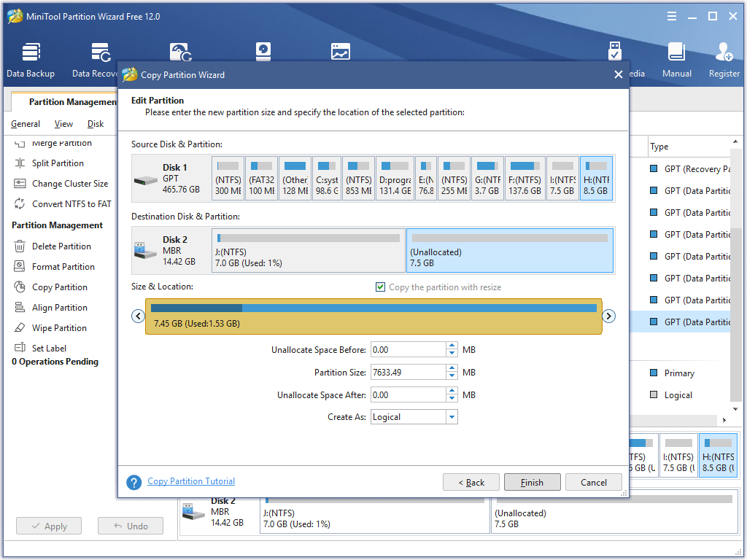Open the Disk menu
The height and width of the screenshot is (560, 747).
(96, 124)
